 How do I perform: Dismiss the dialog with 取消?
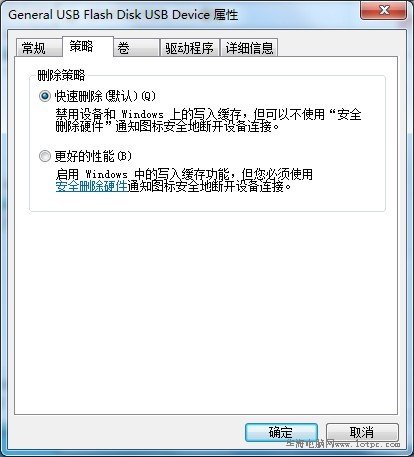[362, 432]
